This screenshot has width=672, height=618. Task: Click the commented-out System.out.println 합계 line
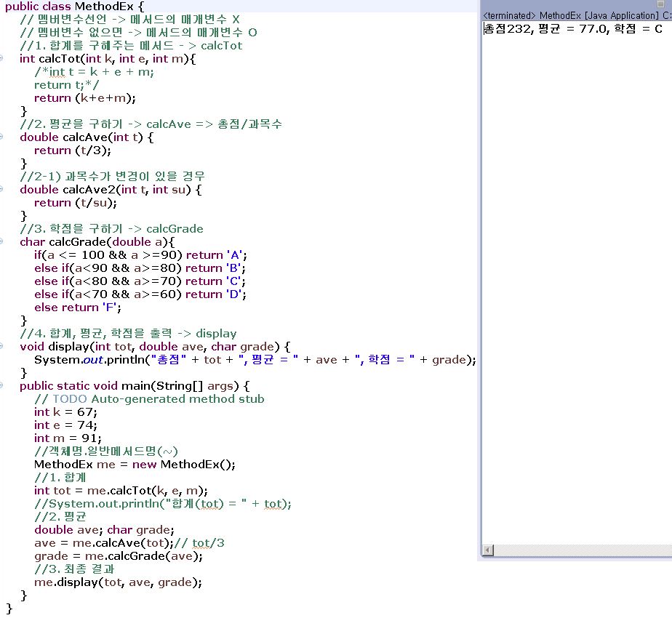[162, 504]
